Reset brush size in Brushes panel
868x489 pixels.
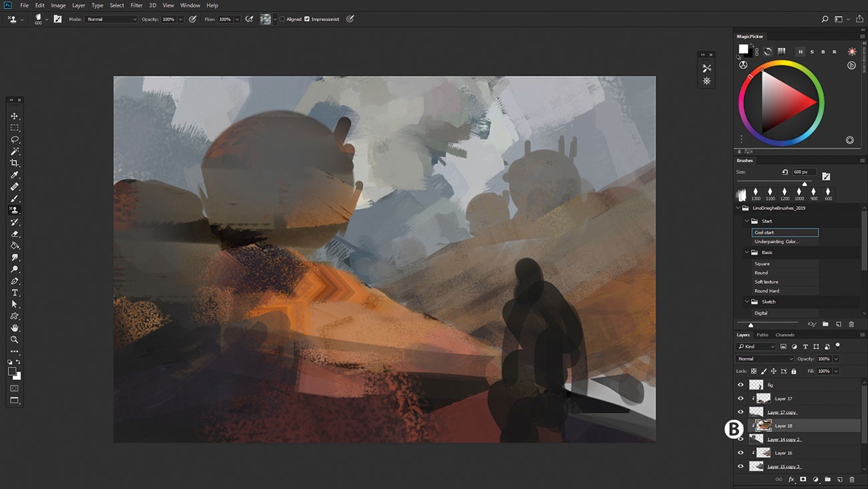[785, 172]
